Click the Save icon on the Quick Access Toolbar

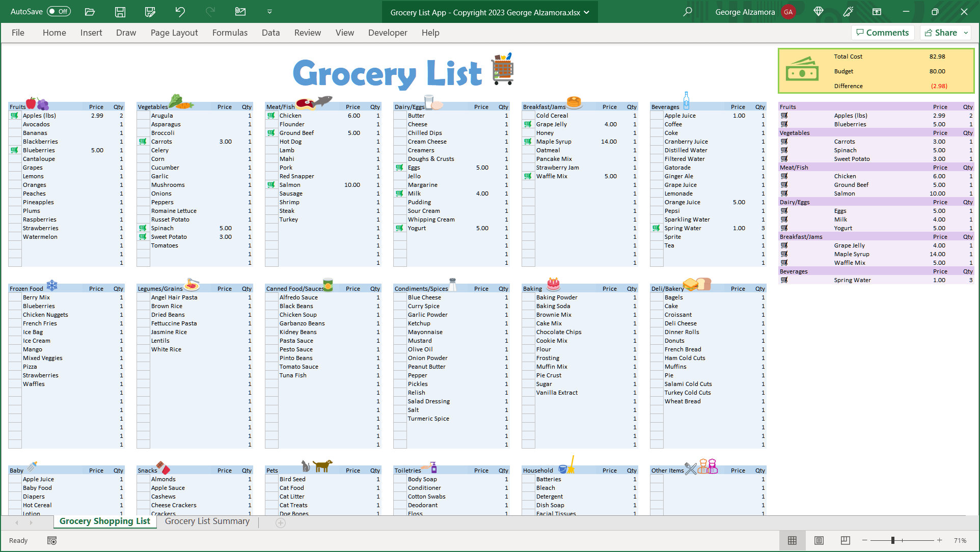[120, 12]
